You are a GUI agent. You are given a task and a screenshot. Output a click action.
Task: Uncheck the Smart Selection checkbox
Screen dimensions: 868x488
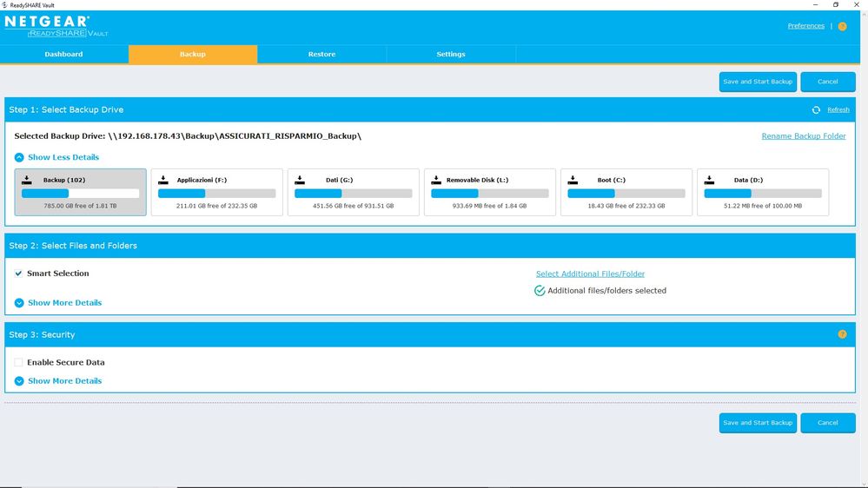[x=18, y=274]
